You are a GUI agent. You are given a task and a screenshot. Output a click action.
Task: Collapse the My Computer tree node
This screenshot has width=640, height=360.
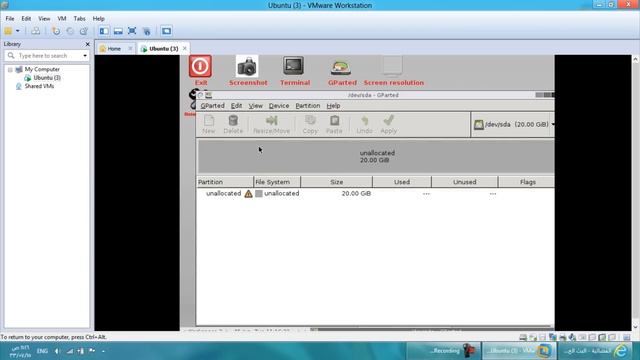(x=10, y=70)
